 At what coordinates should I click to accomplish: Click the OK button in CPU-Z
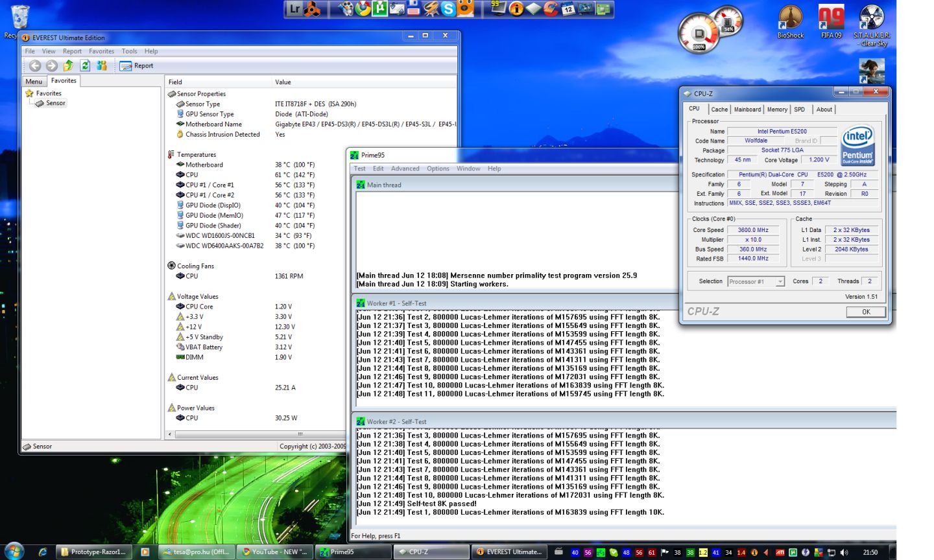coord(866,312)
